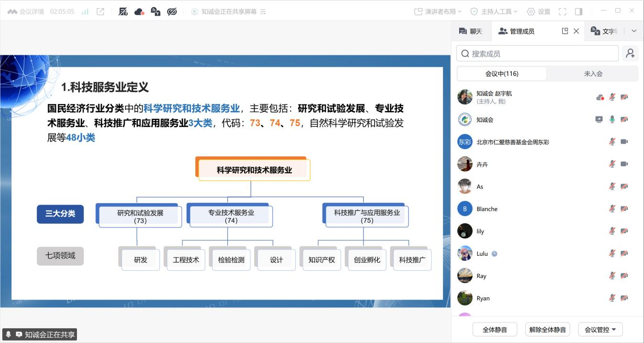644x343 pixels.
Task: Click the clock status icon beside Lulu
Action: pyautogui.click(x=494, y=254)
